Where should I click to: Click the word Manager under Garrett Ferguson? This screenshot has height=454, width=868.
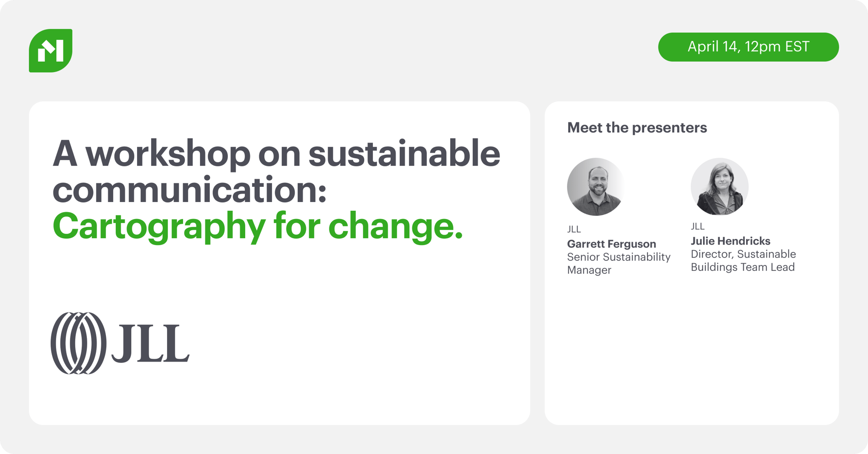[589, 270]
